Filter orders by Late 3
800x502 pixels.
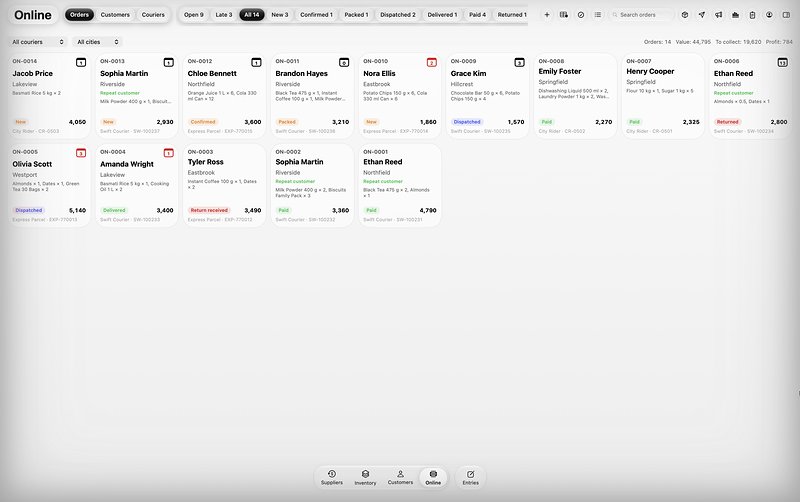[223, 15]
